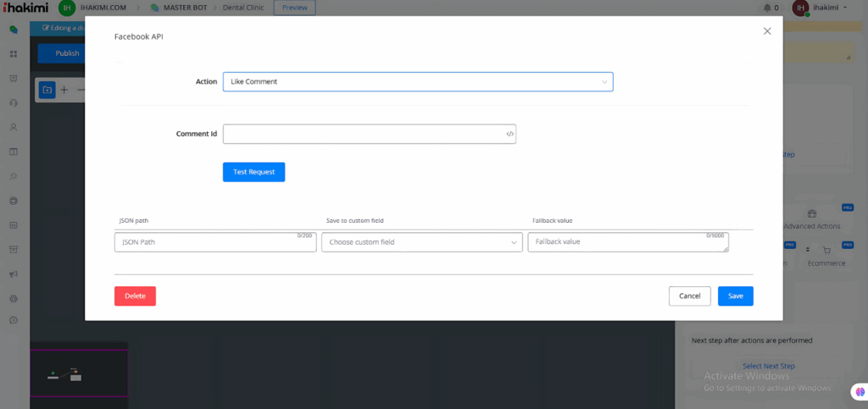Open the Choose custom field dropdown
Screen dimensions: 868x409
pos(421,242)
